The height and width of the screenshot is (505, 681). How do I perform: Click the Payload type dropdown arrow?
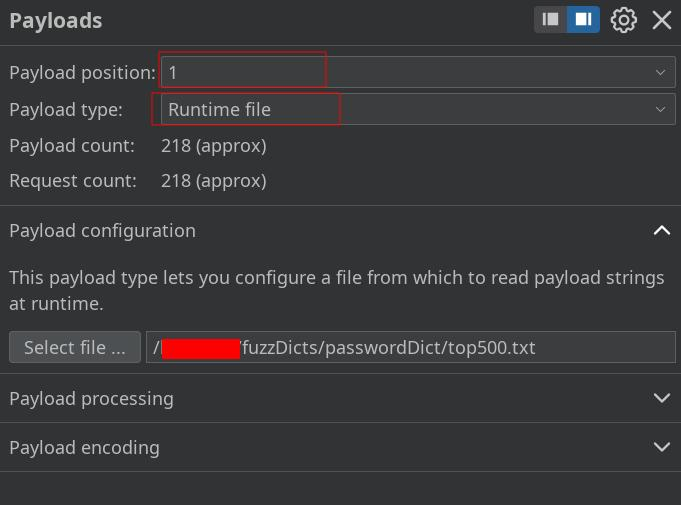660,109
